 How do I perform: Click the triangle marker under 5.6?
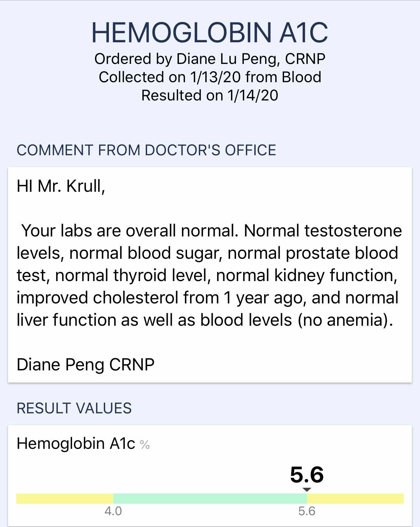click(x=307, y=489)
